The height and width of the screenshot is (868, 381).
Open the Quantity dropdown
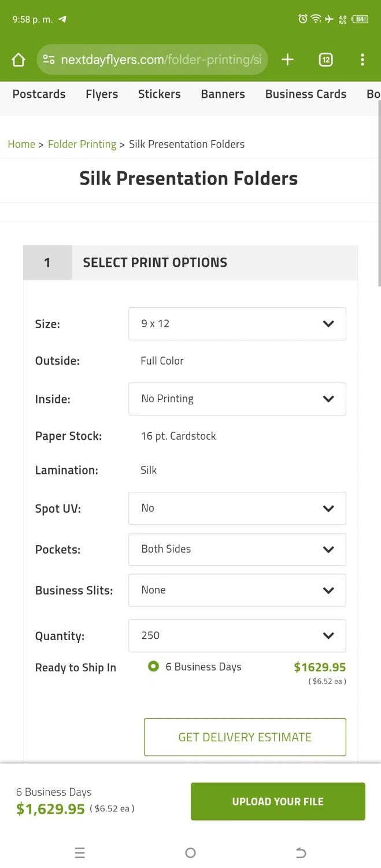tap(237, 636)
